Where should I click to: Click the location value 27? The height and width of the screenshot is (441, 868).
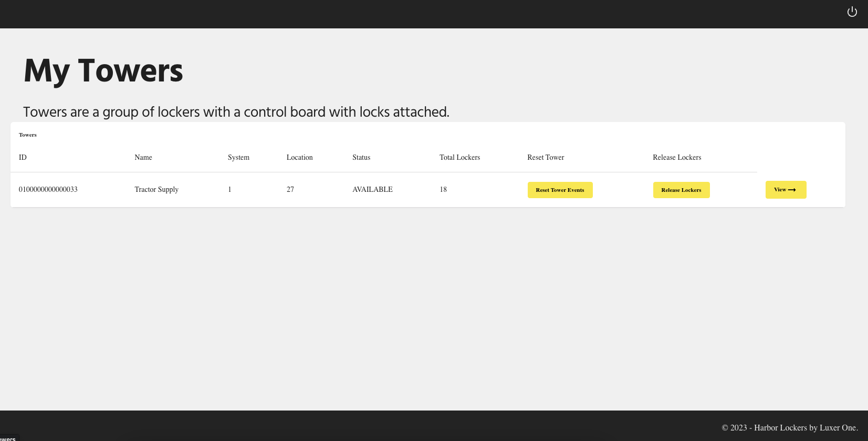pos(290,190)
